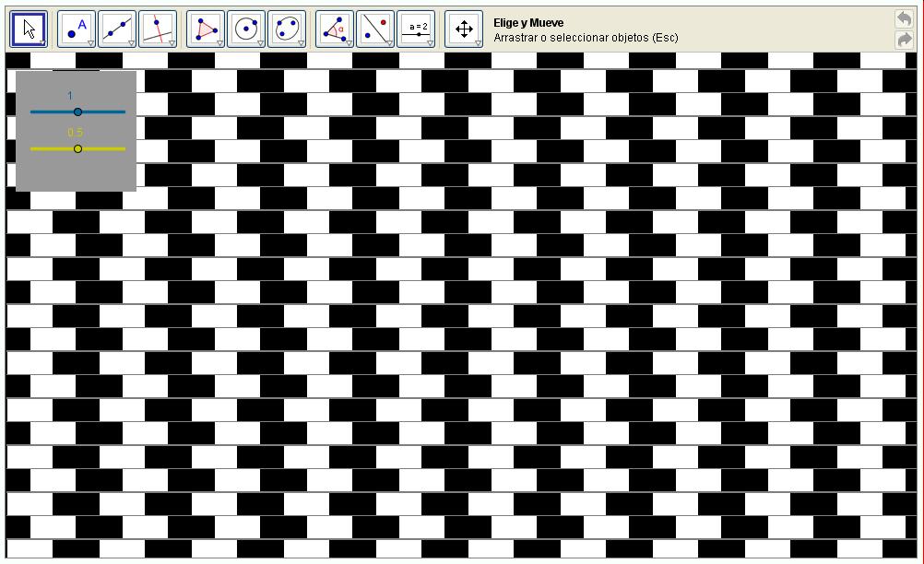This screenshot has width=924, height=564.
Task: Expand the Reflect about line tool dropdown arrow
Action: pos(390,43)
